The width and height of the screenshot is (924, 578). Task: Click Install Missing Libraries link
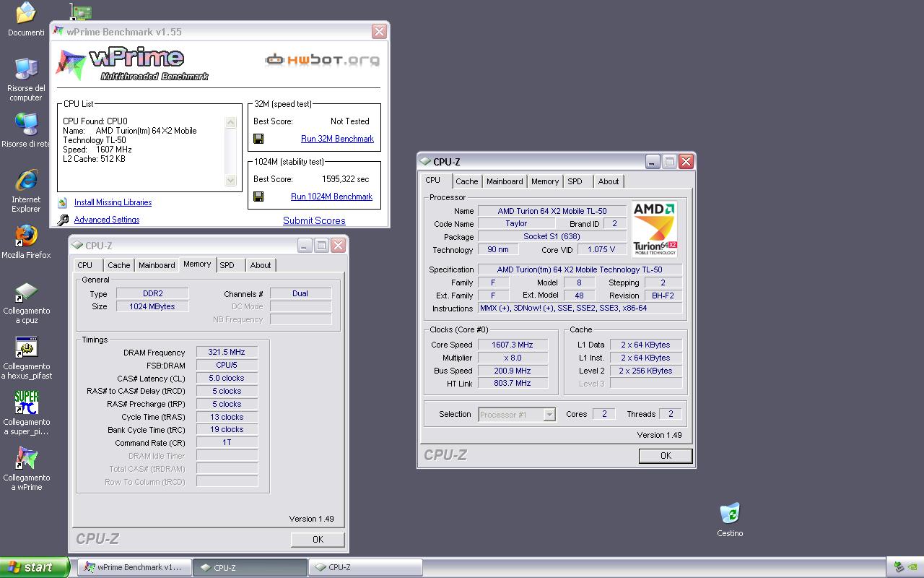113,202
